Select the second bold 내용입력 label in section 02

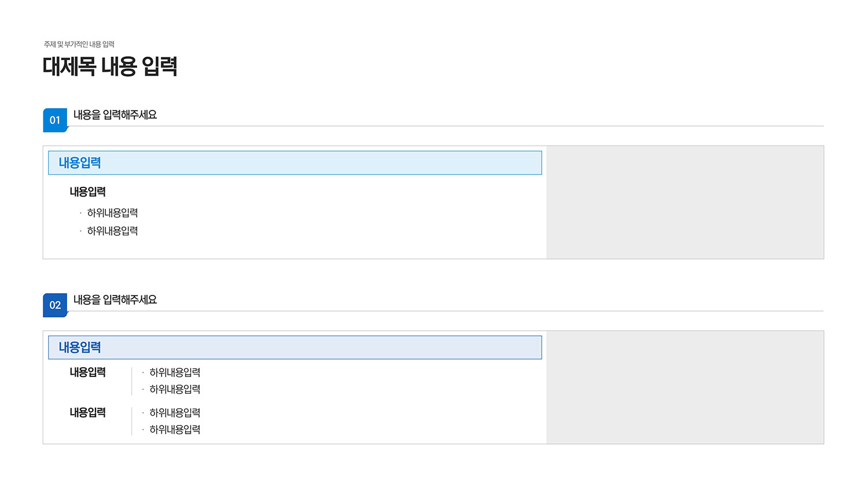(88, 413)
